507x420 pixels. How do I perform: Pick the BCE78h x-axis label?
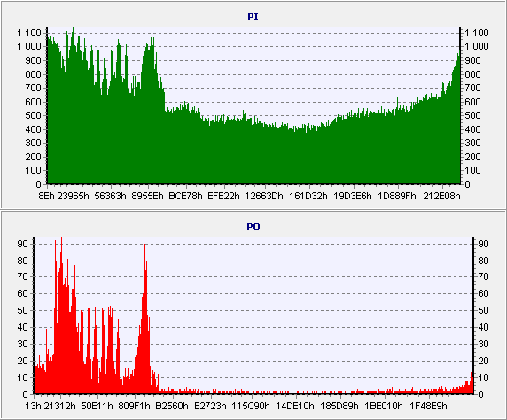(185, 196)
